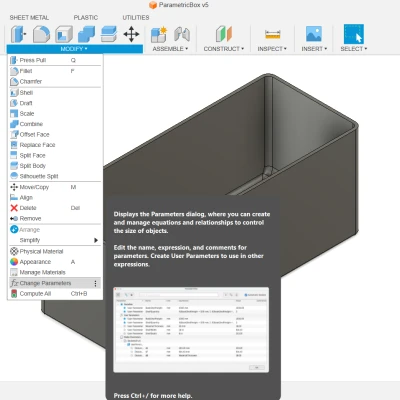Click the New Component assemble icon
Viewport: 400px width, 400px height.
point(159,34)
